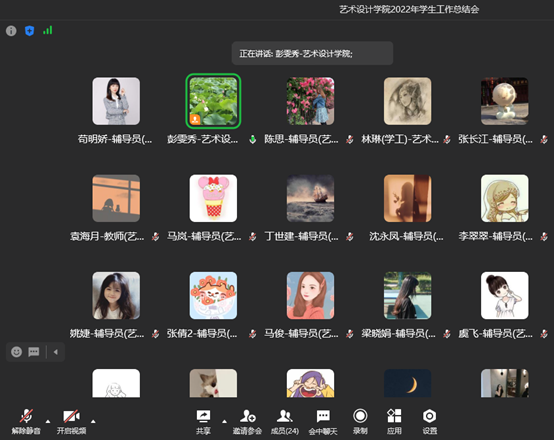Select 彭雯秀's lotus leaf avatar
Image resolution: width=554 pixels, height=440 pixels.
(x=213, y=101)
